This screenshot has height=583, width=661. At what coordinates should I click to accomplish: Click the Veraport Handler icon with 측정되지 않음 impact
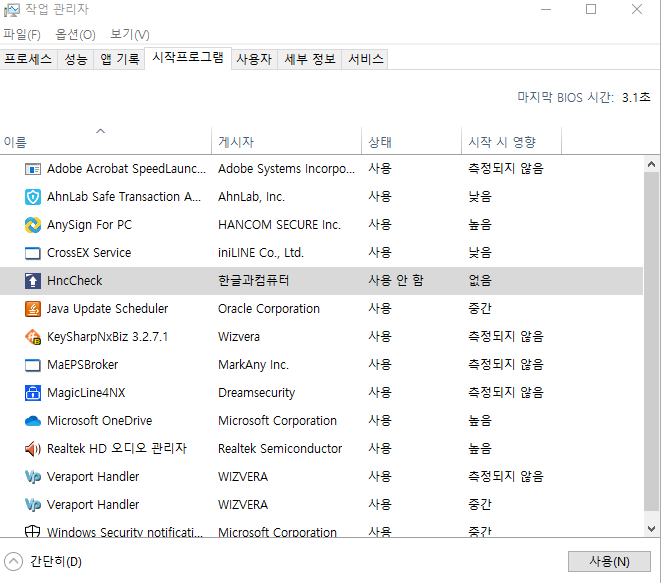tap(33, 477)
